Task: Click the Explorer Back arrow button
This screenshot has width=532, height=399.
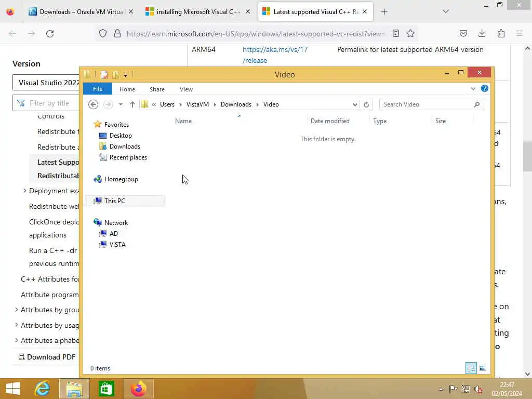Action: [x=94, y=104]
